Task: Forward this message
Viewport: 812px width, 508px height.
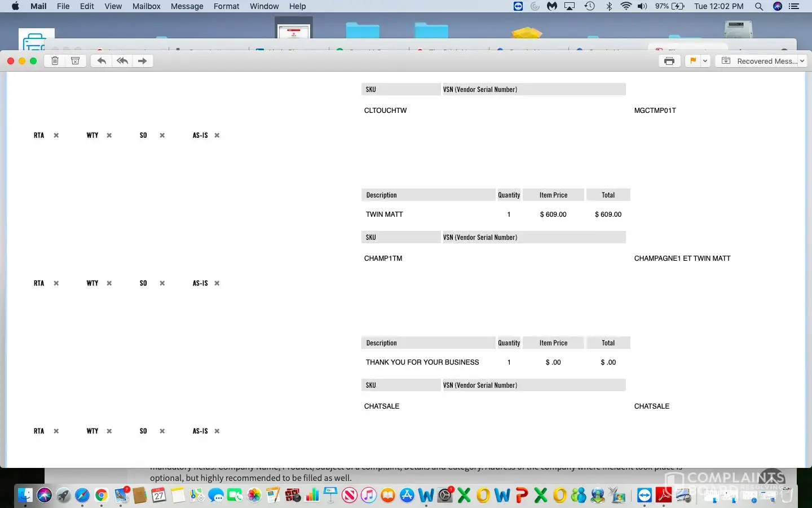Action: pyautogui.click(x=142, y=61)
